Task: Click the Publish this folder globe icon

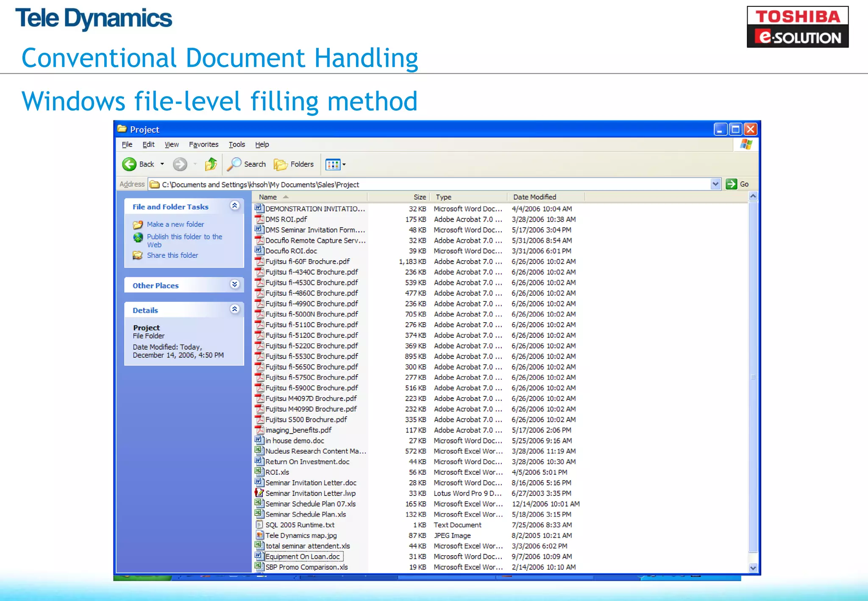Action: 138,237
